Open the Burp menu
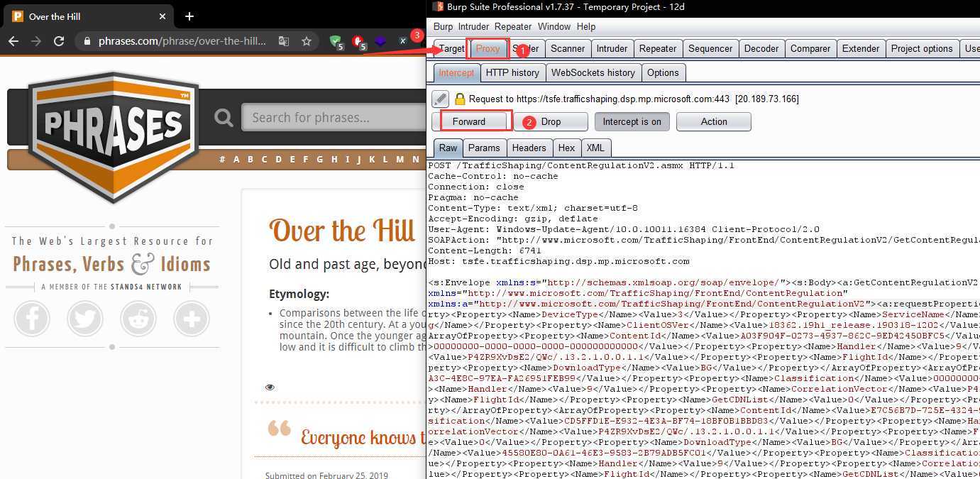This screenshot has height=479, width=980. click(443, 26)
